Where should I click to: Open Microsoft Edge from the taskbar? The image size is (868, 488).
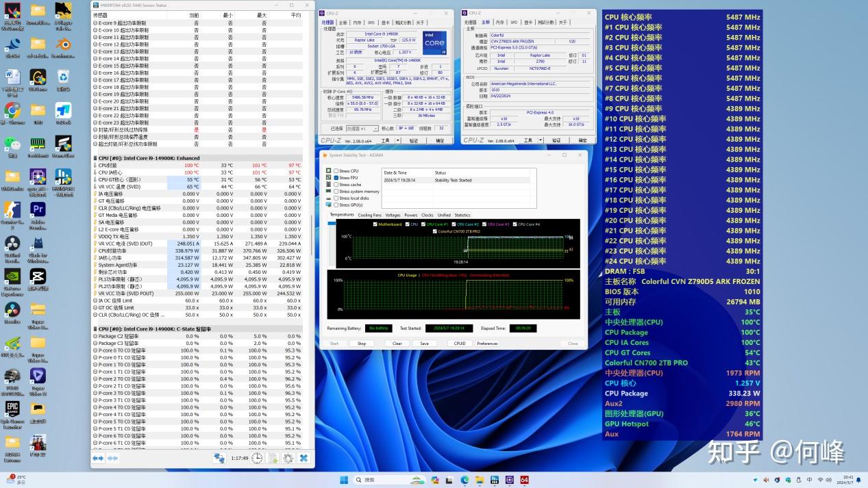pos(464,480)
